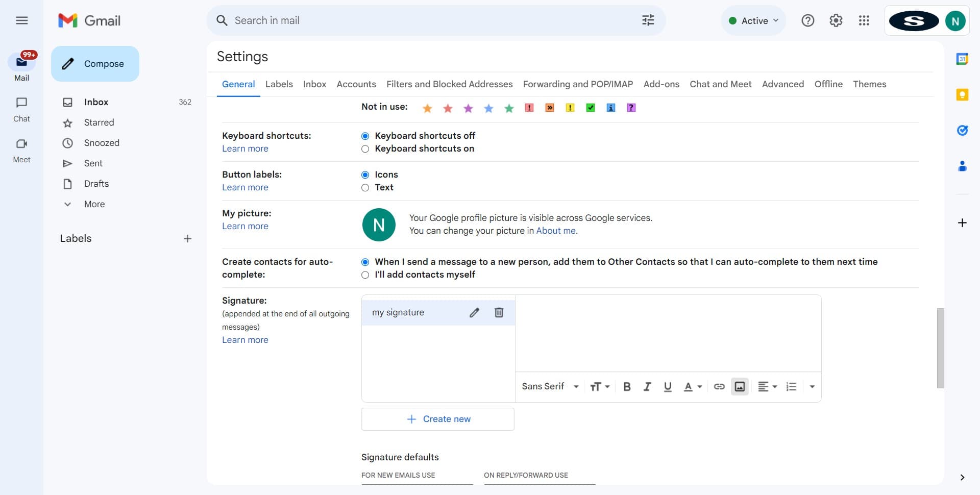Delete my signature using the trash icon
The width and height of the screenshot is (980, 495).
click(x=499, y=313)
